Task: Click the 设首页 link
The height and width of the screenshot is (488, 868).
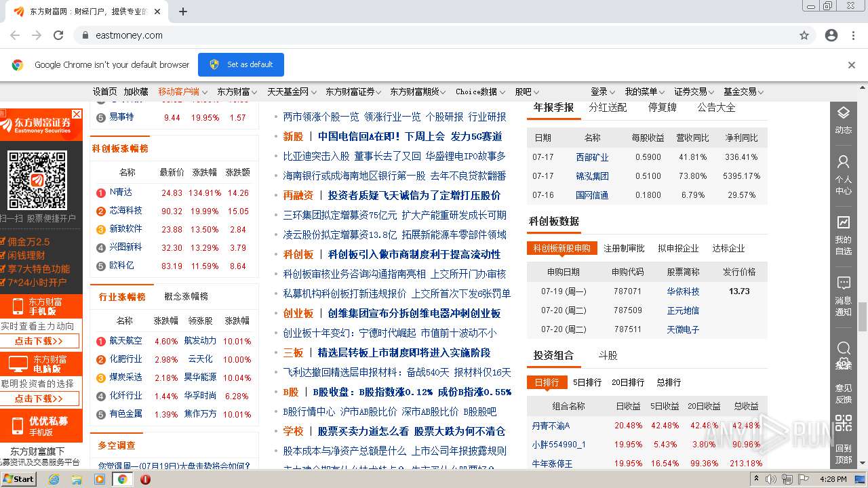Action: (104, 91)
